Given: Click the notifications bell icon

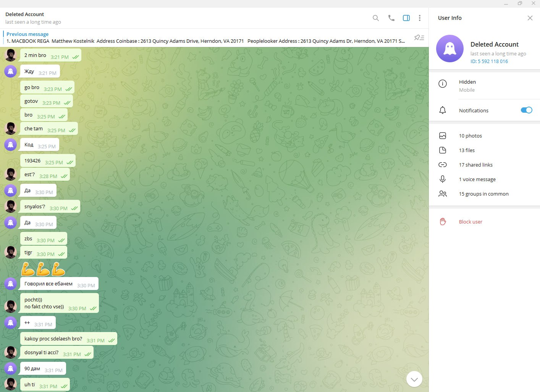Looking at the screenshot, I should click(x=443, y=110).
